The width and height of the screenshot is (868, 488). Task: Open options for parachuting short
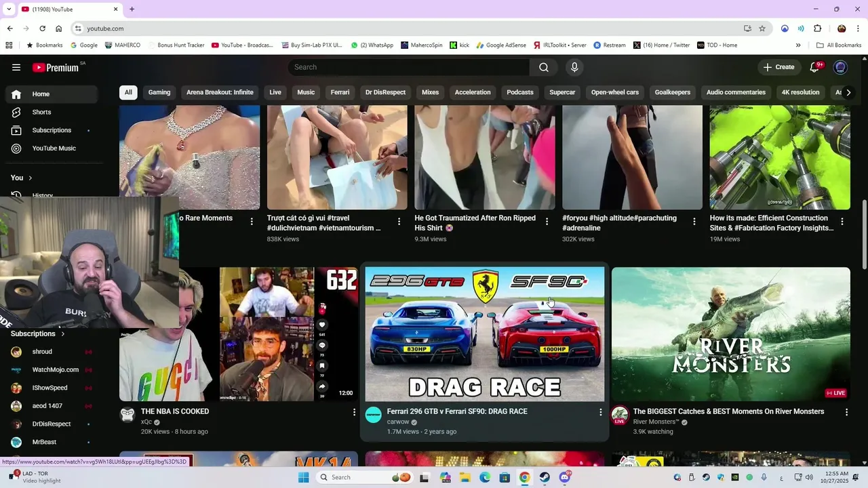tap(694, 222)
